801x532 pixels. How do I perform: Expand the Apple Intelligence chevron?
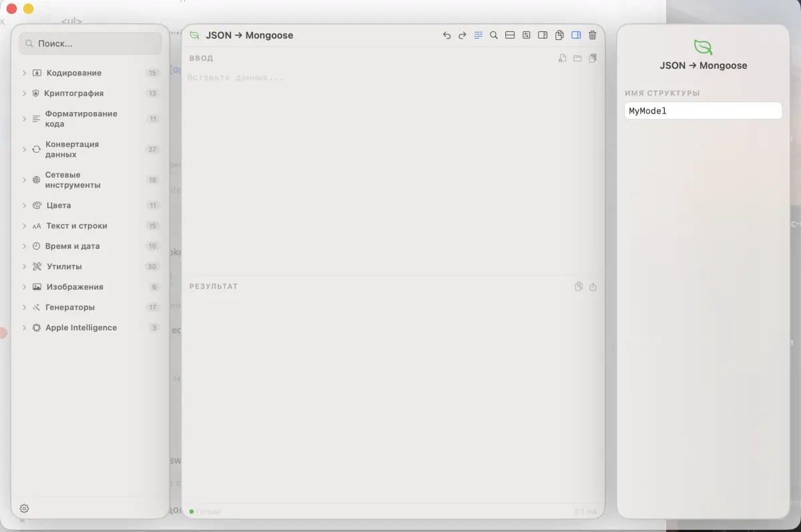24,328
